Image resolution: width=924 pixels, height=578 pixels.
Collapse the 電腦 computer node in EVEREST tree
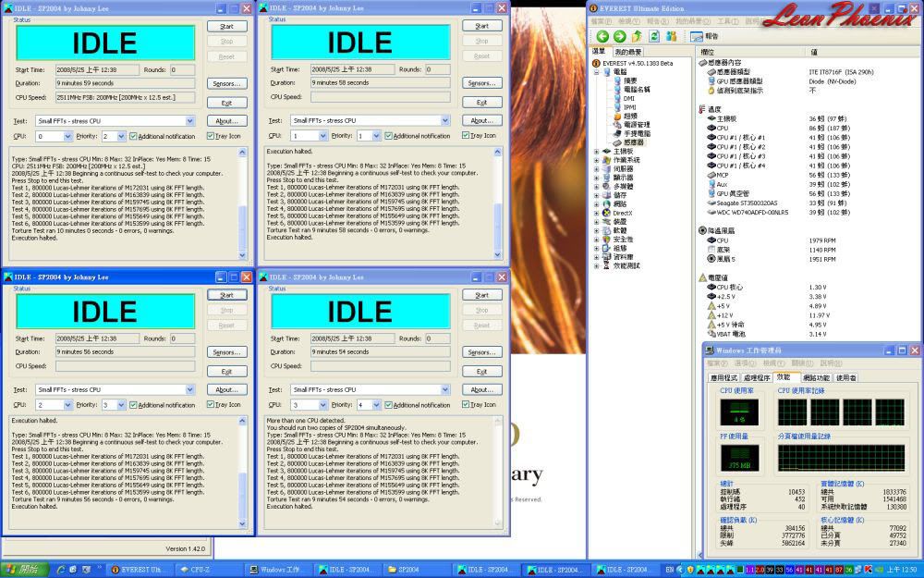(596, 72)
